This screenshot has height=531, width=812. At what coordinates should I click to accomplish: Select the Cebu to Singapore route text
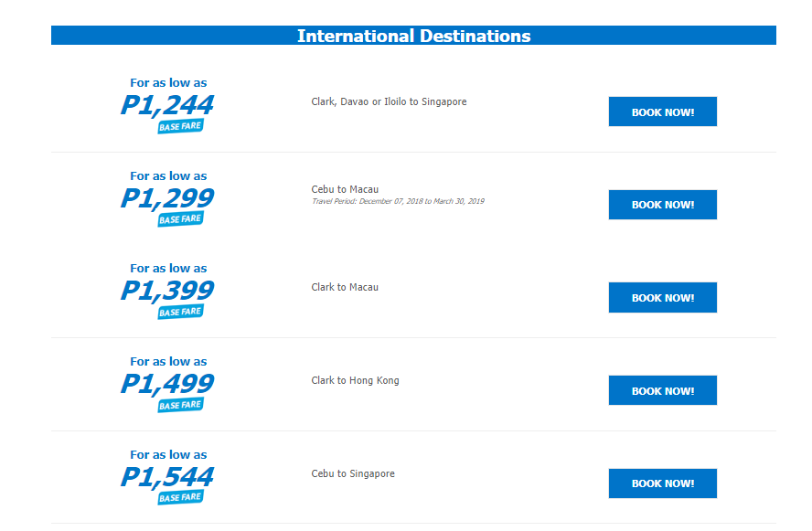(353, 473)
